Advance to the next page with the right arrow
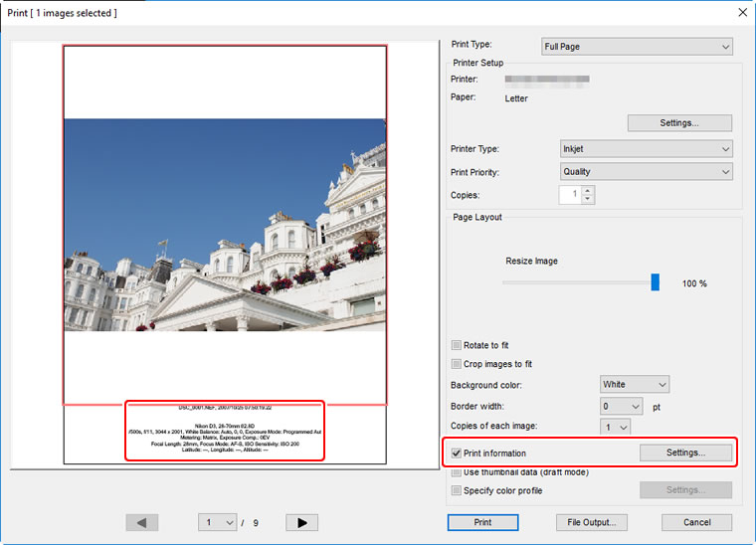This screenshot has width=756, height=545. [301, 522]
